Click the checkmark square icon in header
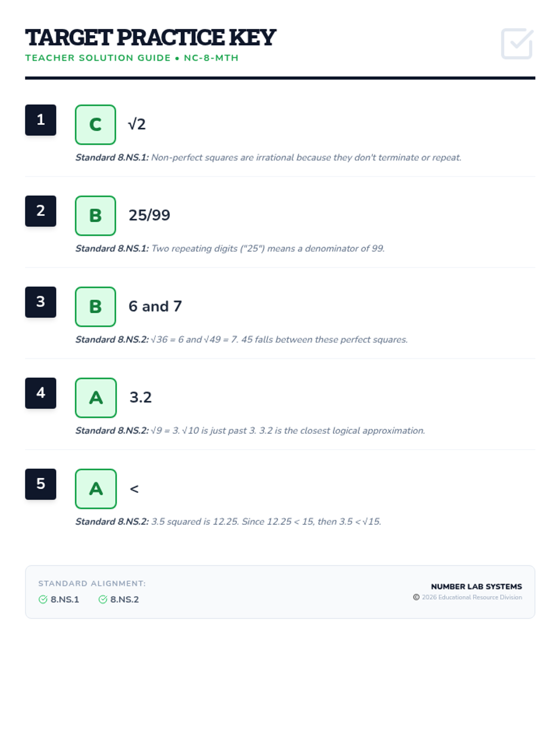The image size is (560, 747). [517, 44]
